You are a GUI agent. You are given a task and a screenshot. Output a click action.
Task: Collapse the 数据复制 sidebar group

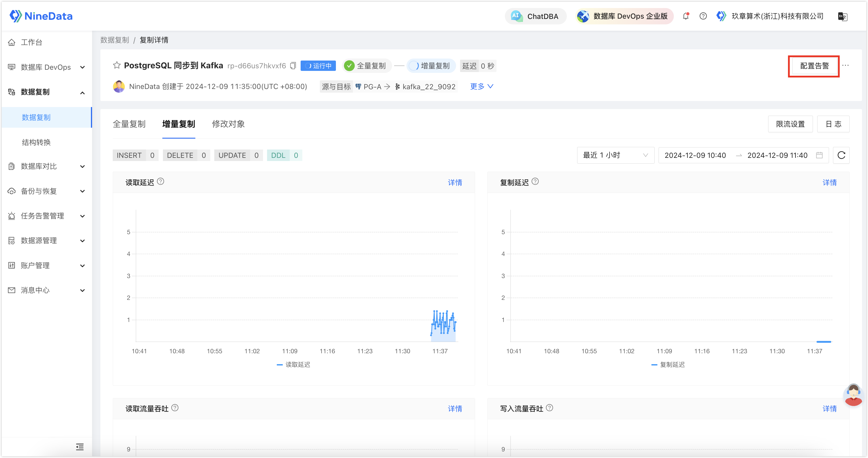46,92
